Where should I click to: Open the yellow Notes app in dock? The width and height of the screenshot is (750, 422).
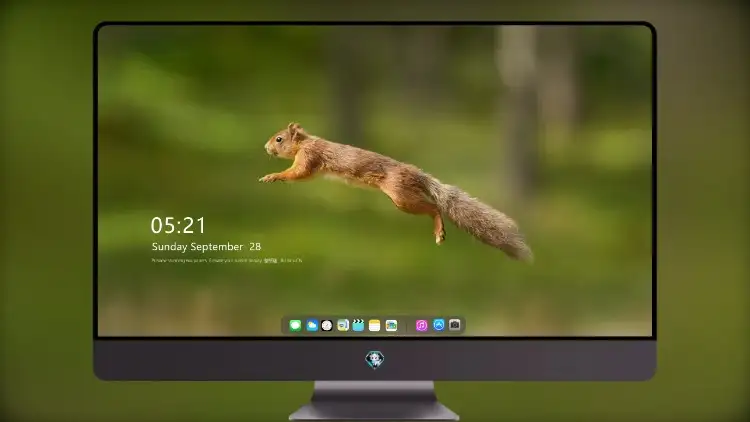point(375,325)
